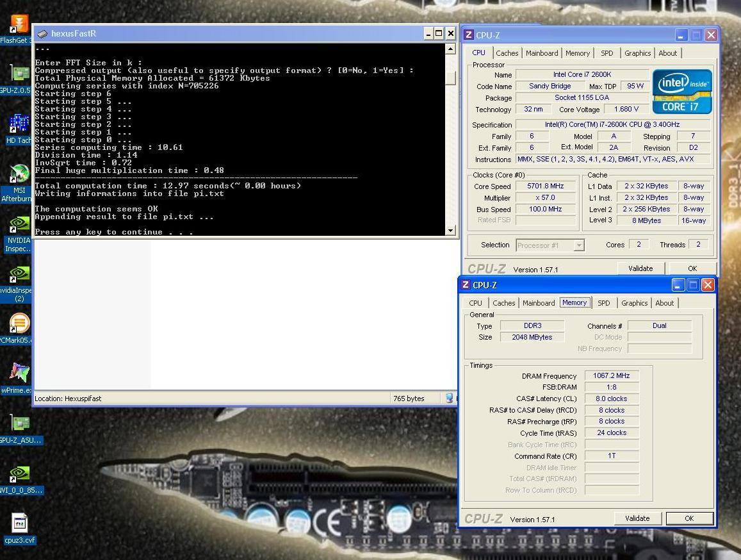This screenshot has height=560, width=741.
Task: Click the Technology 32 nm value
Action: click(533, 110)
